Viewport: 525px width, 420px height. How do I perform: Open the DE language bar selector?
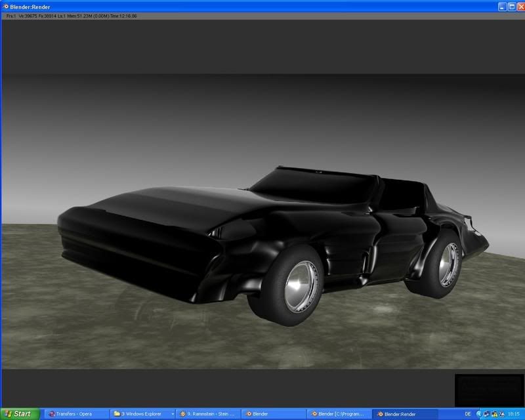point(468,414)
